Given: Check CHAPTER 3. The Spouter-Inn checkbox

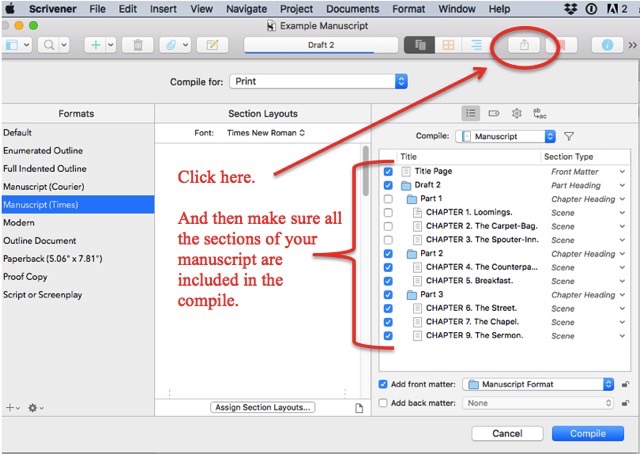Looking at the screenshot, I should [388, 240].
